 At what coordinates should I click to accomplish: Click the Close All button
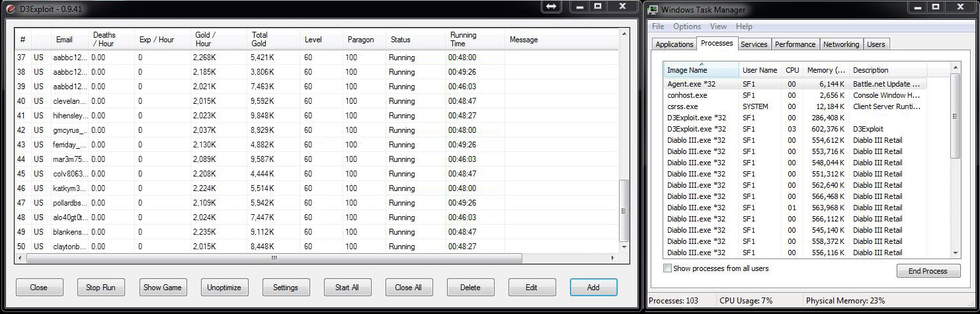409,287
